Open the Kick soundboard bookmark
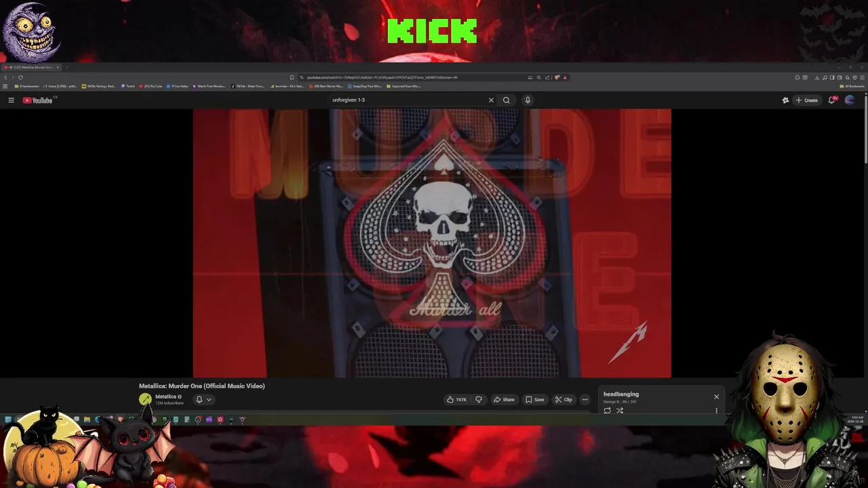Screen dimensions: 868x488 287,86
